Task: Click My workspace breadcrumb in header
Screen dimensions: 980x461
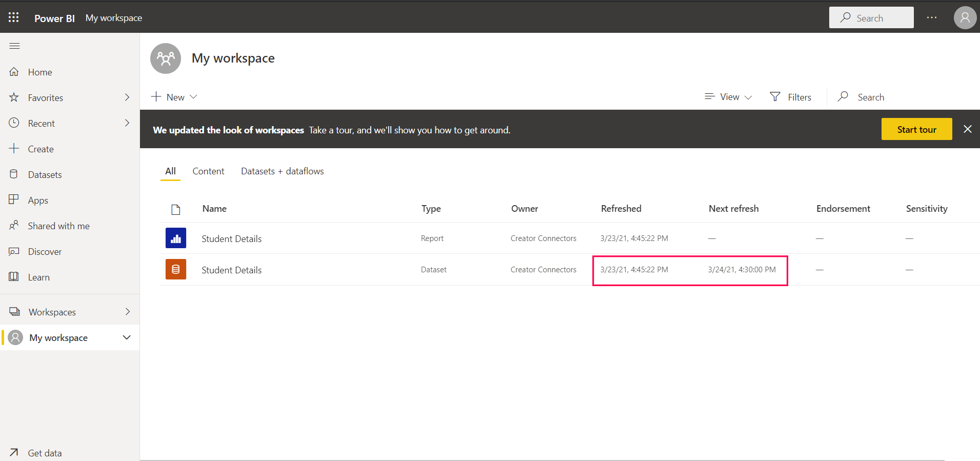Action: (114, 18)
